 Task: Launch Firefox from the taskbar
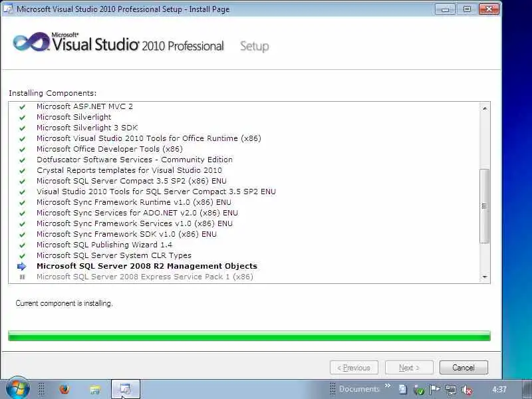pyautogui.click(x=64, y=389)
